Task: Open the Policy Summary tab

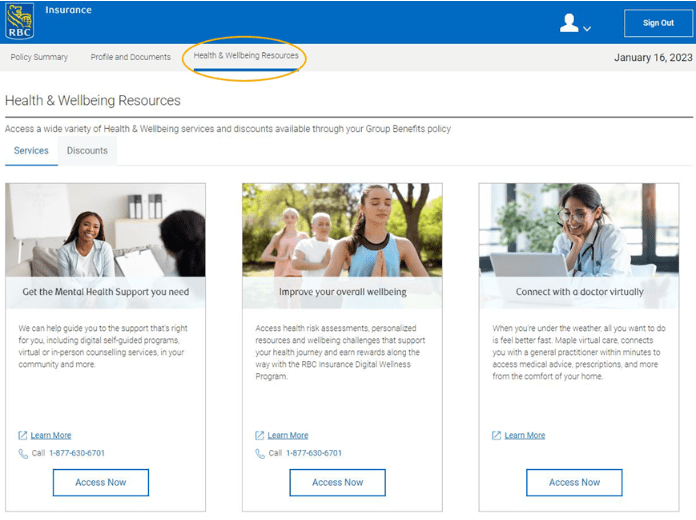Action: pos(39,57)
